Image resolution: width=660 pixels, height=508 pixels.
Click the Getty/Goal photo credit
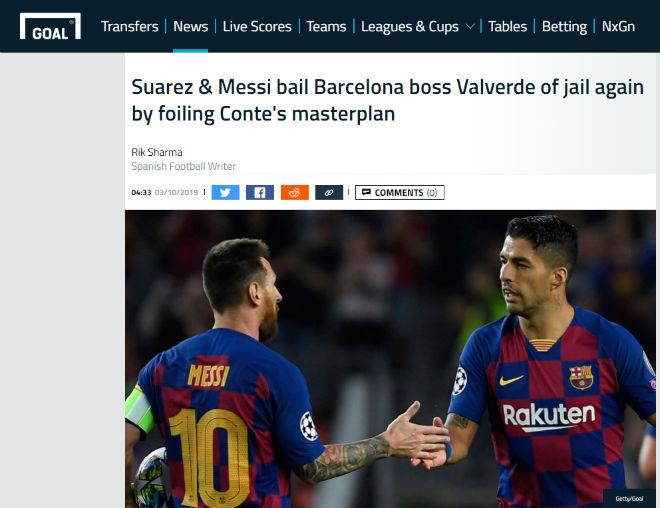[629, 498]
